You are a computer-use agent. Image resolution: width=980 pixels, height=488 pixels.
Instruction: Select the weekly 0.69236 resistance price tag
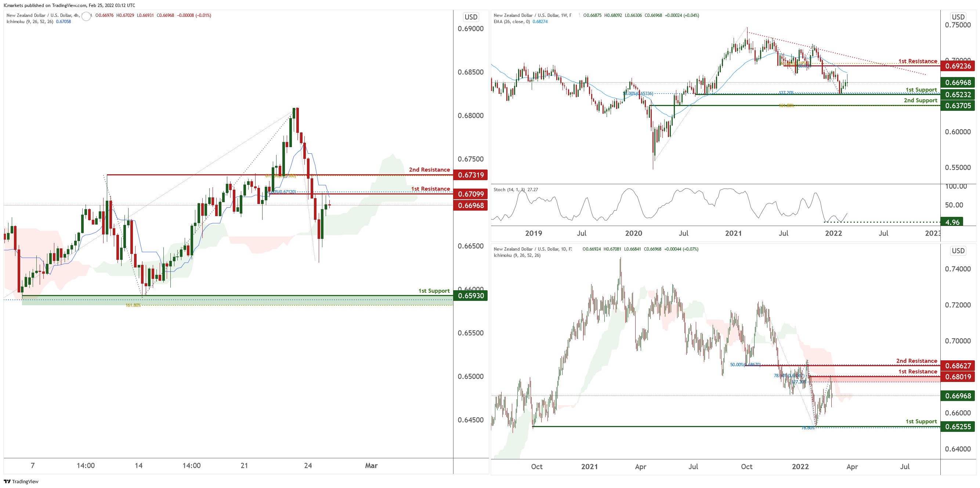(958, 66)
